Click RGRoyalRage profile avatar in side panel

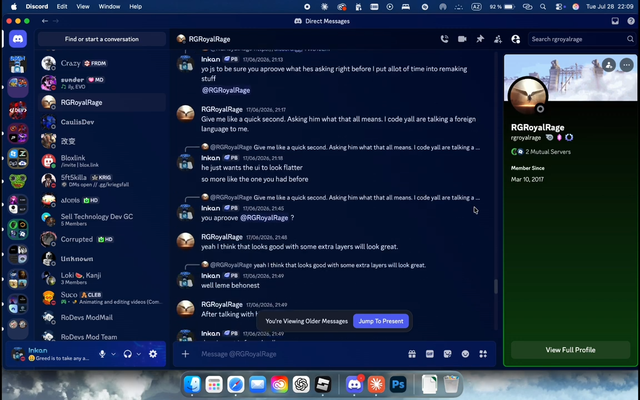(x=528, y=96)
